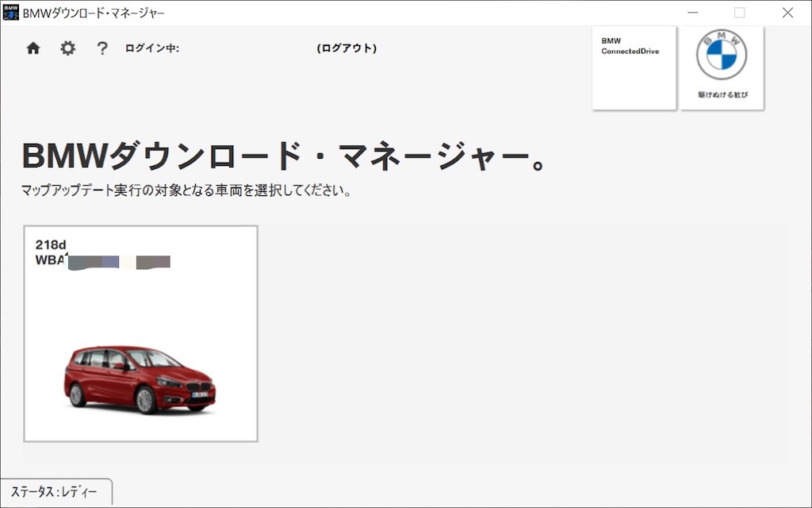Log out via the ログアウト link

point(347,48)
